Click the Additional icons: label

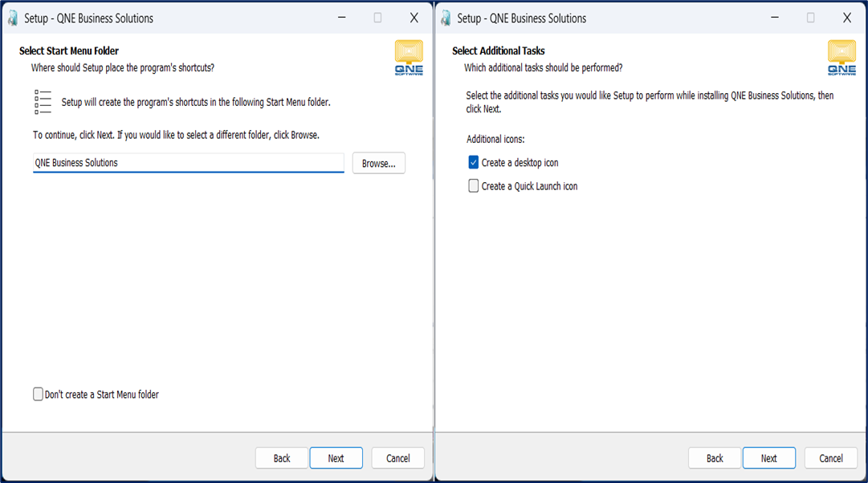point(495,139)
